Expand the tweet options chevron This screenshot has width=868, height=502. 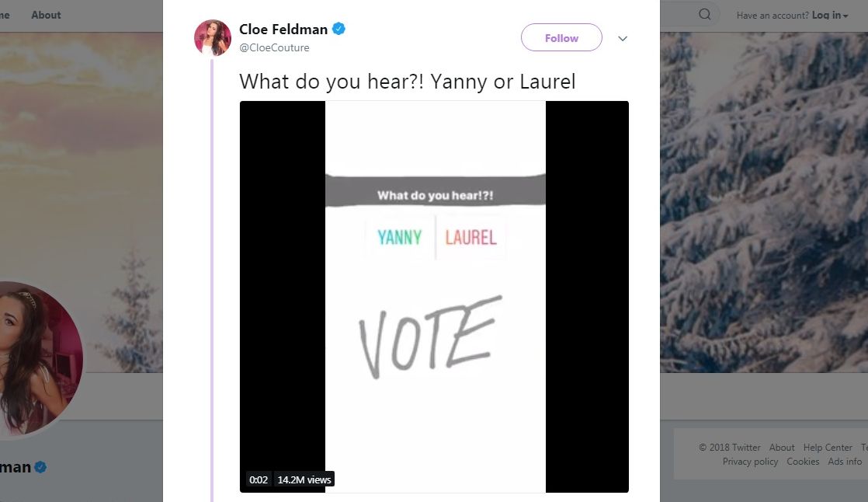click(622, 38)
